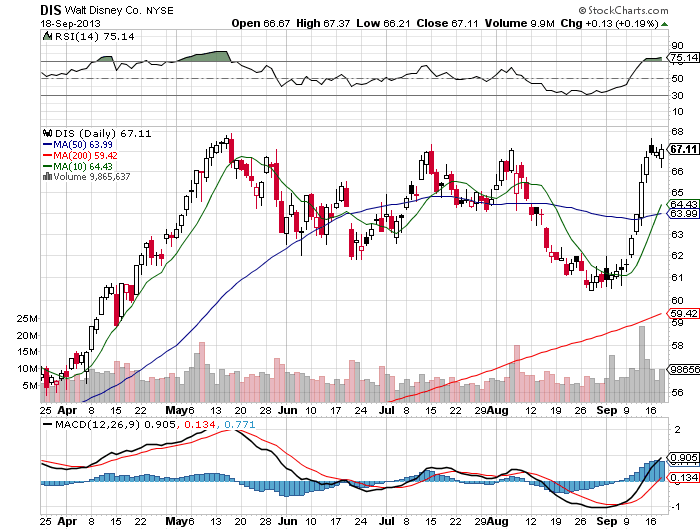The height and width of the screenshot is (530, 700).
Task: Click the RSI(14) 75.14 label
Action: [x=94, y=37]
